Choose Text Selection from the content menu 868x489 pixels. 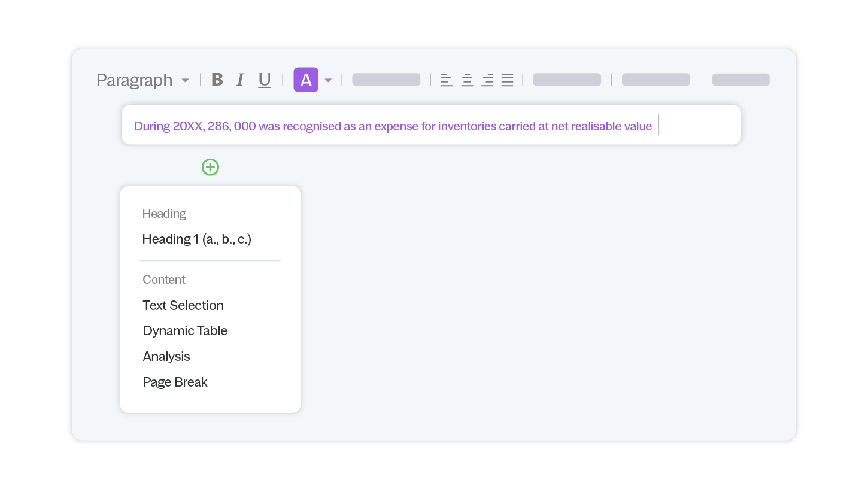pyautogui.click(x=183, y=305)
